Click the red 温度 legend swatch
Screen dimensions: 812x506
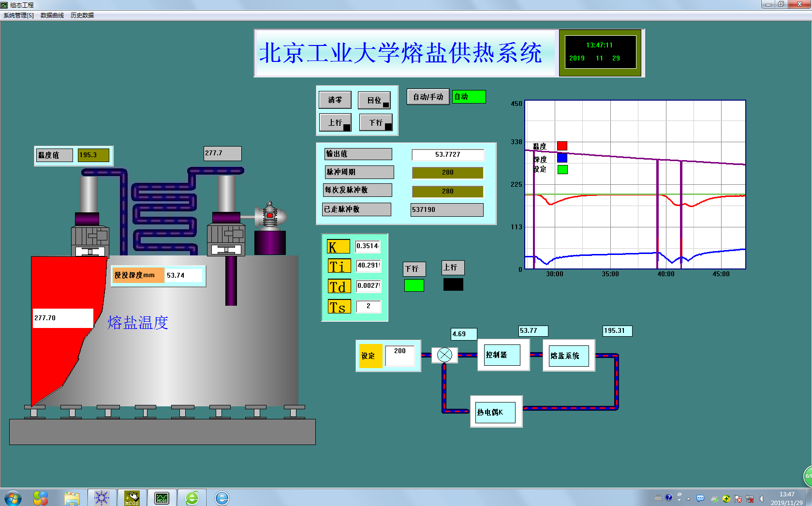coord(562,146)
